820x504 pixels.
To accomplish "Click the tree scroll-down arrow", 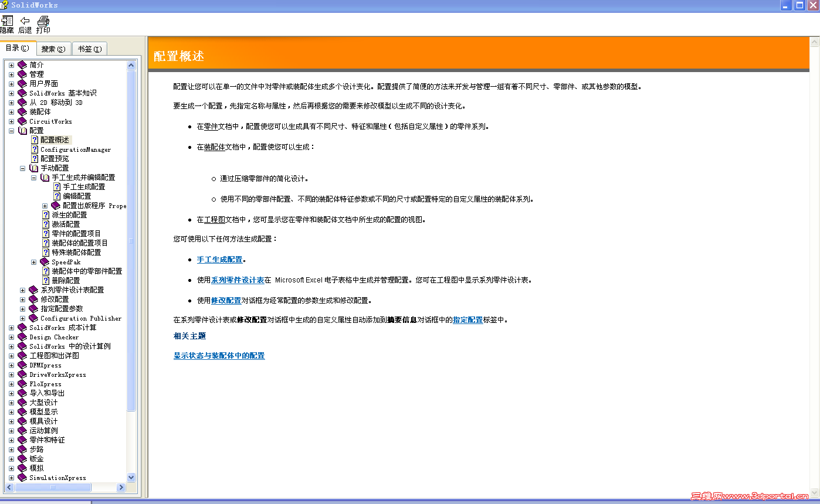I will point(131,478).
